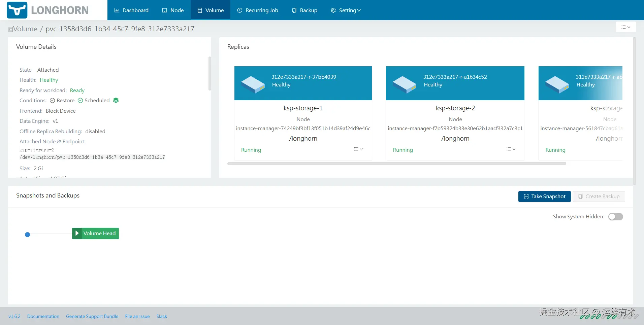644x325 pixels.
Task: Click the replica r-37bb4039 disk icon
Action: (x=253, y=84)
